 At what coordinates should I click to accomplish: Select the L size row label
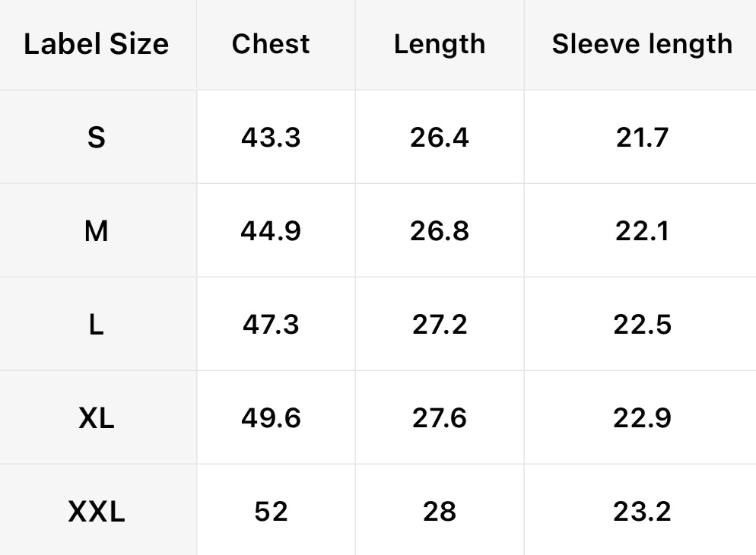click(96, 325)
